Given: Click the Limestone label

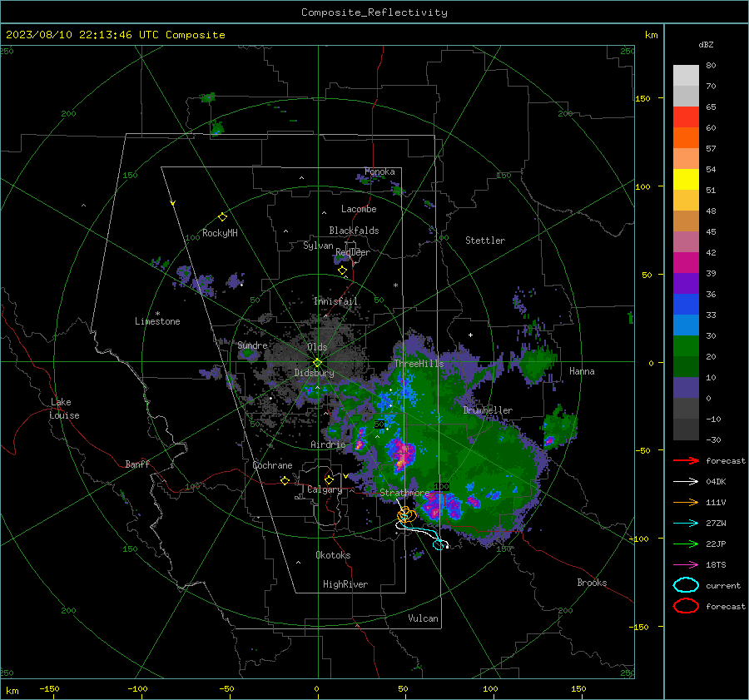Looking at the screenshot, I should (157, 321).
